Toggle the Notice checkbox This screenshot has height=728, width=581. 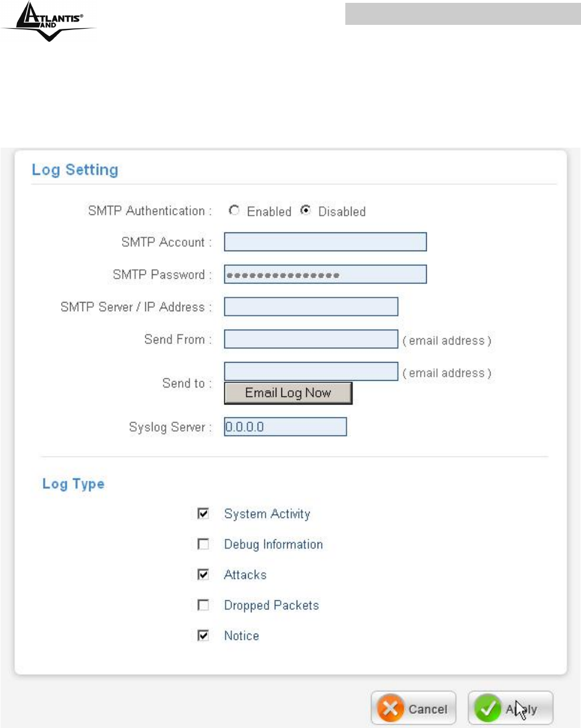click(x=203, y=636)
